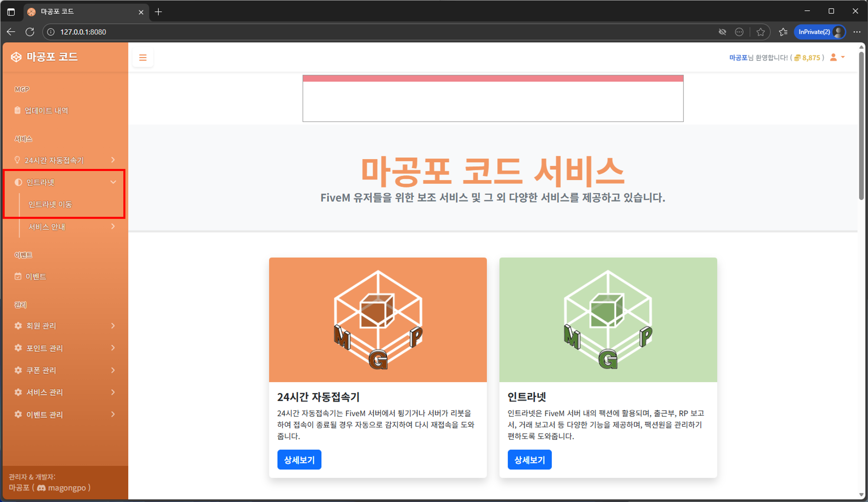Viewport: 868px width, 502px height.
Task: Click the calendar icon beside 이벤트
Action: tap(18, 276)
